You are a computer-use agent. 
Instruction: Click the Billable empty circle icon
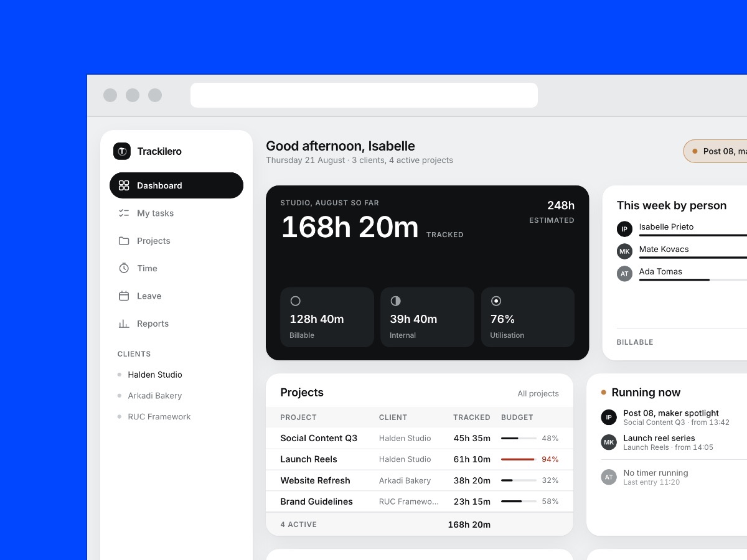296,301
